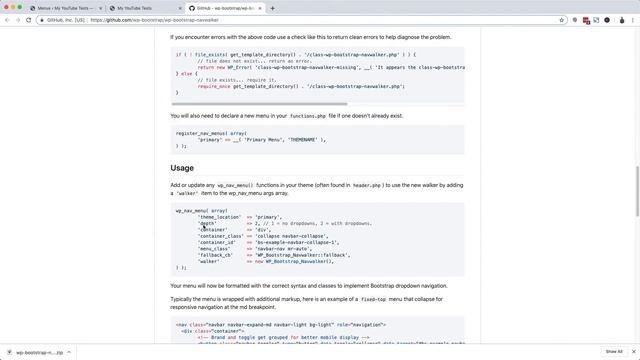Select the GitHub wp-bootstrap tab
The height and width of the screenshot is (360, 640).
pyautogui.click(x=224, y=8)
